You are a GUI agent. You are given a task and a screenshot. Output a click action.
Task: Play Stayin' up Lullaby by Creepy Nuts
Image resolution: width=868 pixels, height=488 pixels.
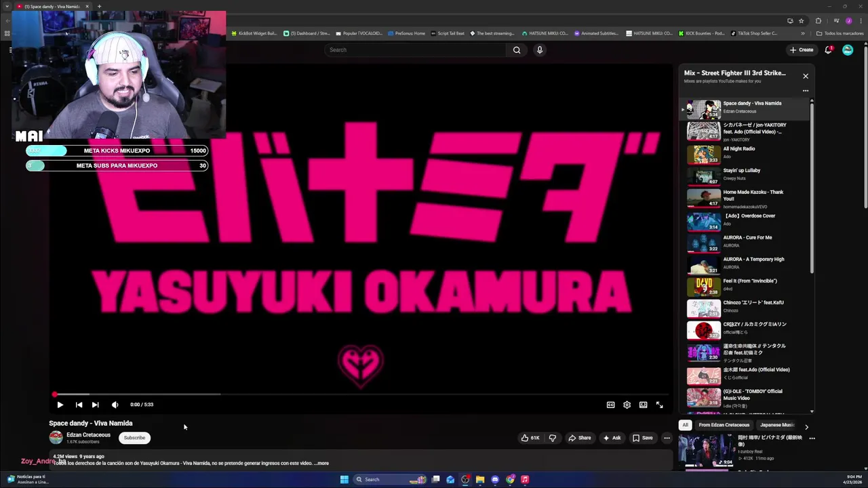(745, 176)
